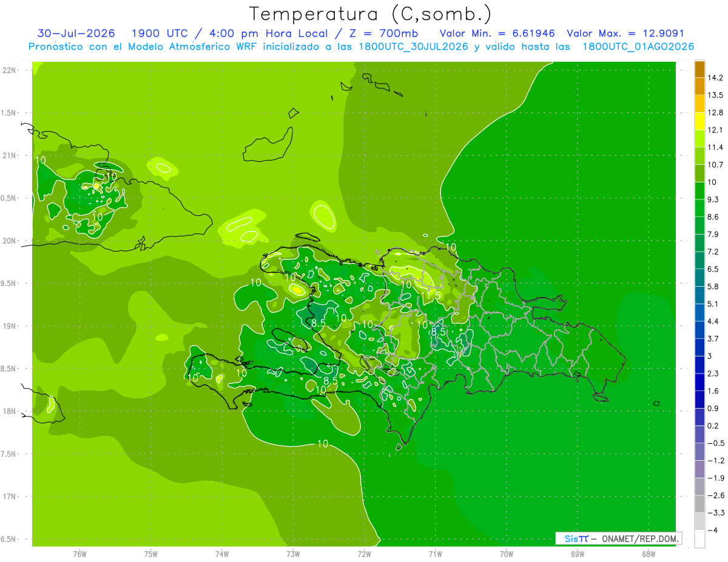Click the "17N" latitude label
The image size is (728, 562).
click(9, 497)
